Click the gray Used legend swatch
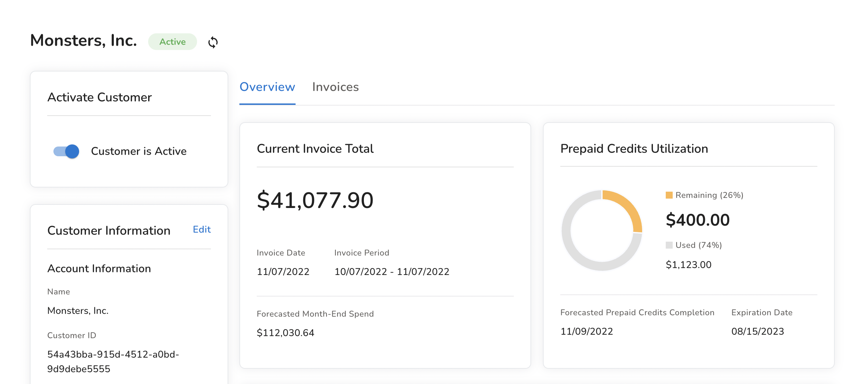868x384 pixels. coord(669,245)
